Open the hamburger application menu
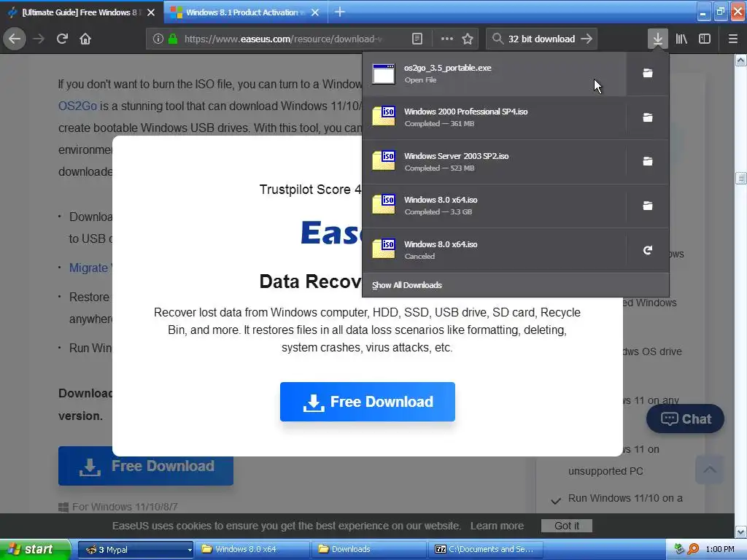The width and height of the screenshot is (747, 560). [732, 39]
